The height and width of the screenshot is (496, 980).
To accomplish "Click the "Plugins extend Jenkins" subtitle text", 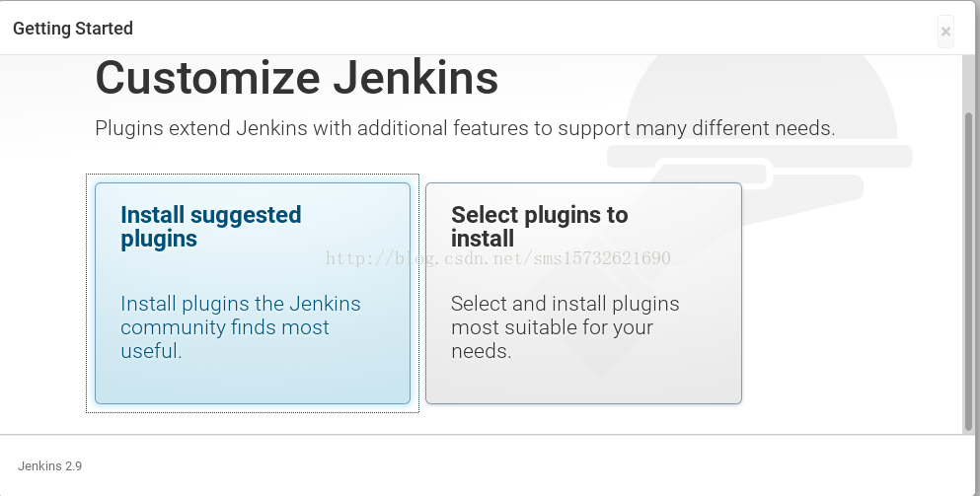I will (x=465, y=128).
